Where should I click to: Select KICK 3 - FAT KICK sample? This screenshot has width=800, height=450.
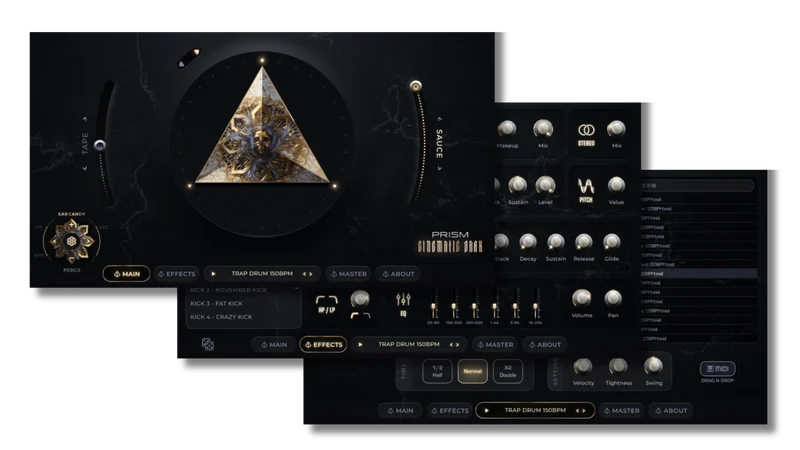216,303
